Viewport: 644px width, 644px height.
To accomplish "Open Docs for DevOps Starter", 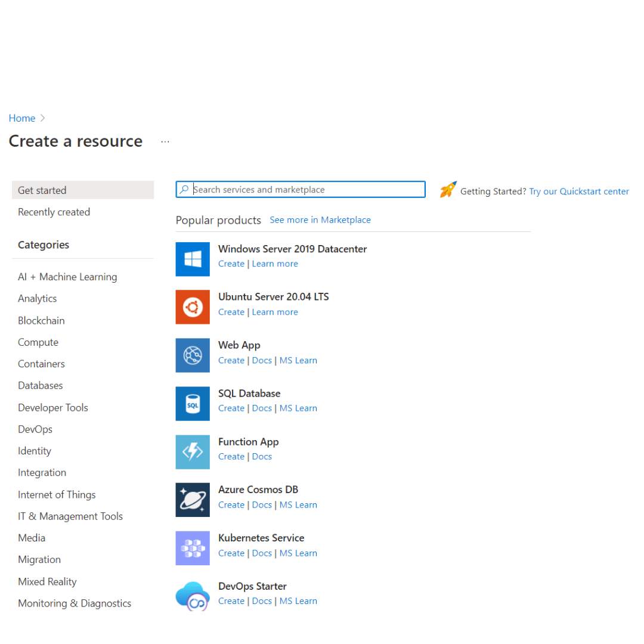I will [262, 601].
